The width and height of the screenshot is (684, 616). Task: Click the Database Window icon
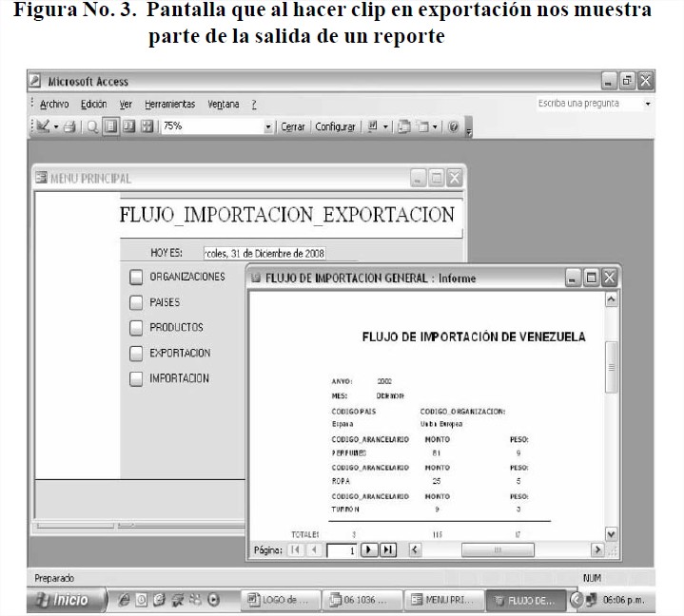pos(404,126)
